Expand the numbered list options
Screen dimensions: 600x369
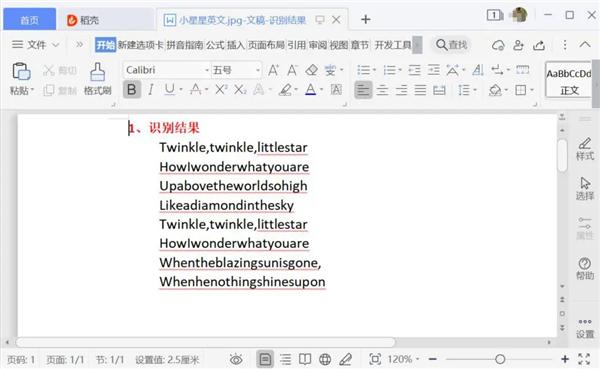tap(399, 70)
